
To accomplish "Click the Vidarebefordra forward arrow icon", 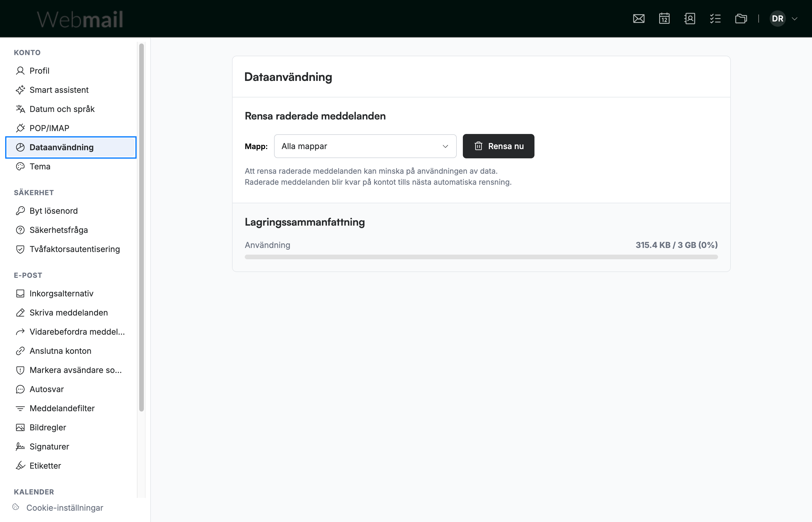I will 20,332.
